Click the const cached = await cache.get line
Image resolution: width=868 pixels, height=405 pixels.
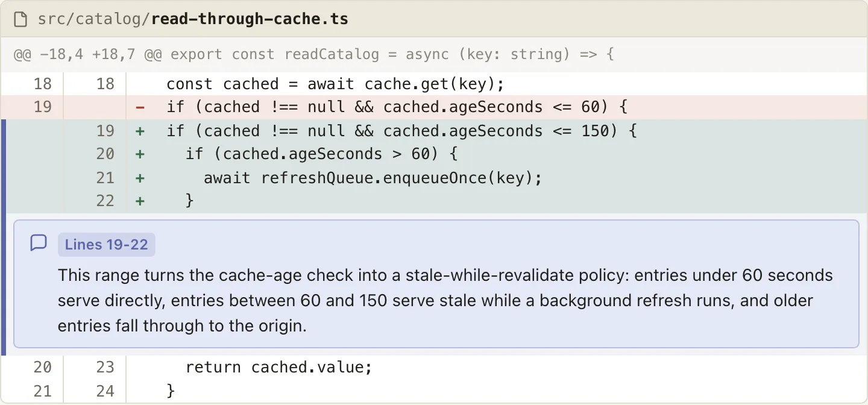335,84
